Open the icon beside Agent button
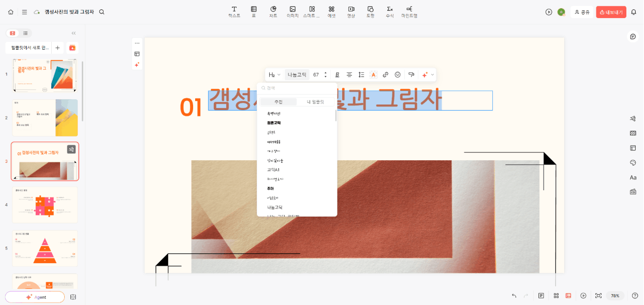This screenshot has width=644, height=305. [x=73, y=297]
